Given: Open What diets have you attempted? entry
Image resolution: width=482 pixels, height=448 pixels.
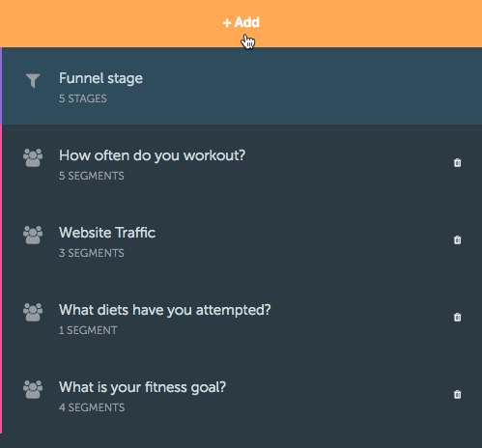Looking at the screenshot, I should pyautogui.click(x=165, y=310).
